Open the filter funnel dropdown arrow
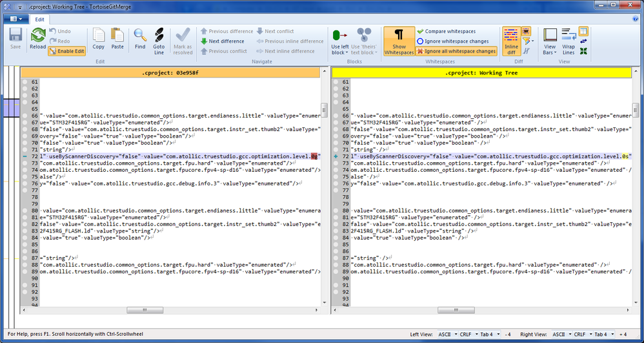The width and height of the screenshot is (644, 343). pyautogui.click(x=533, y=41)
